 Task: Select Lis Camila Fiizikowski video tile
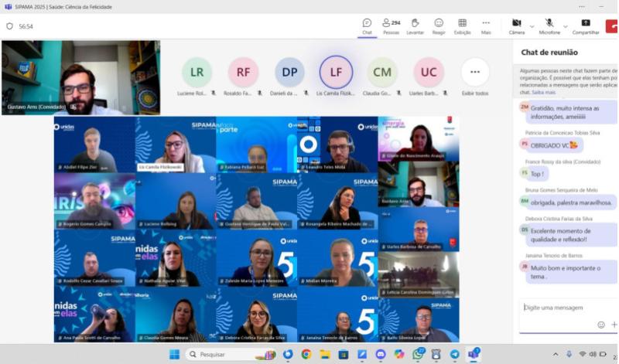[x=176, y=145]
